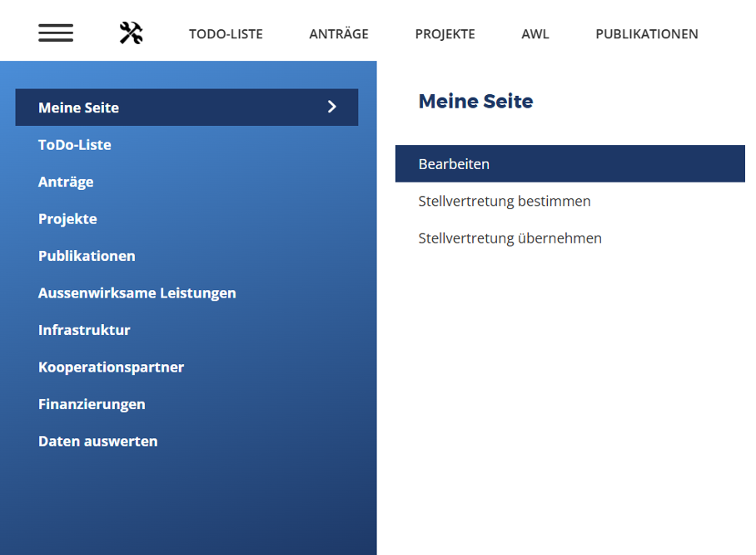Choose Projekte from the blue sidebar

(x=67, y=219)
